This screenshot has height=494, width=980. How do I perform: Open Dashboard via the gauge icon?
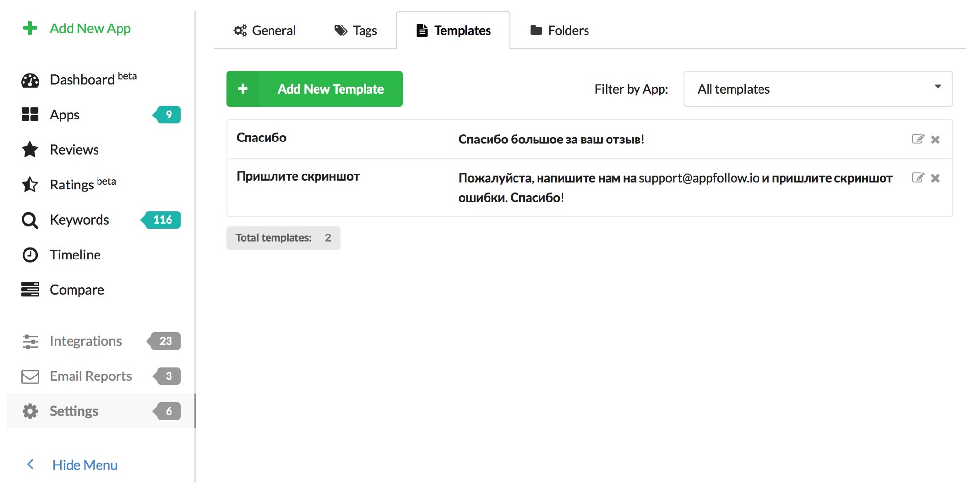(30, 80)
